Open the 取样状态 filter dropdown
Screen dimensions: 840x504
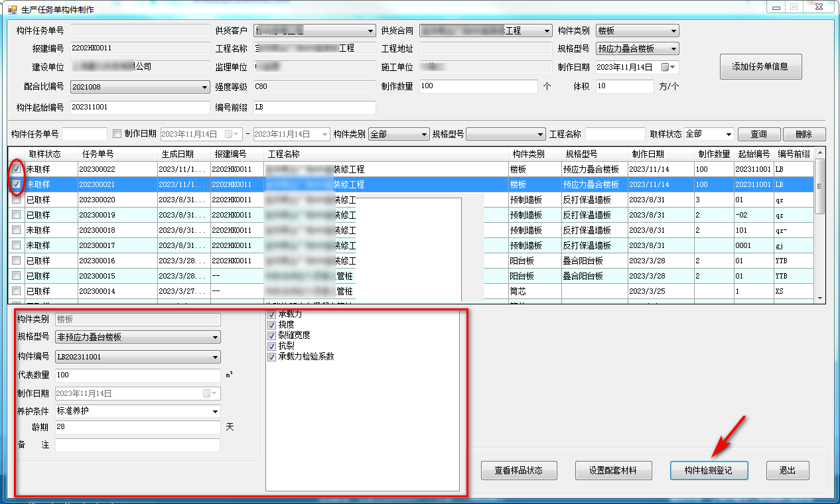(x=729, y=134)
